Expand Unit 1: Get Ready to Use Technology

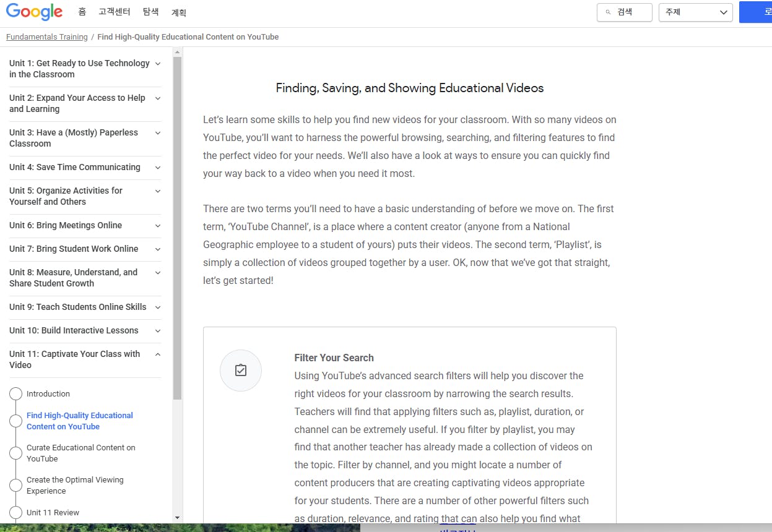tap(158, 64)
